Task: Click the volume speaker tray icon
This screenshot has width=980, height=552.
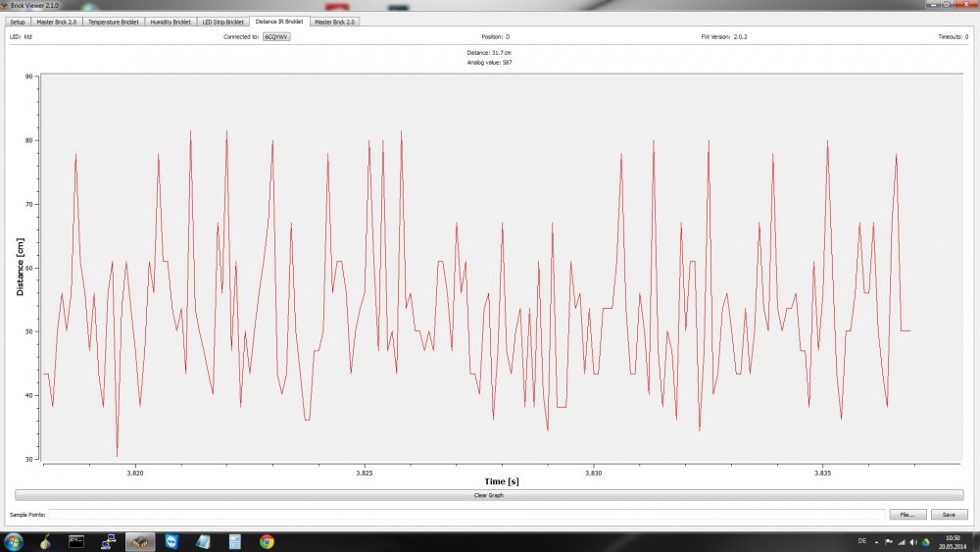Action: pos(914,541)
